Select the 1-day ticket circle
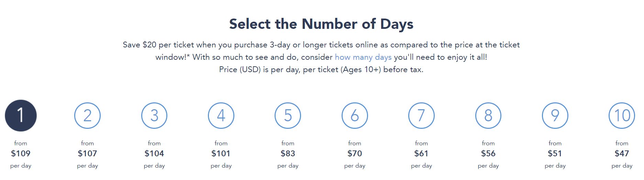The width and height of the screenshot is (644, 180). point(21,115)
